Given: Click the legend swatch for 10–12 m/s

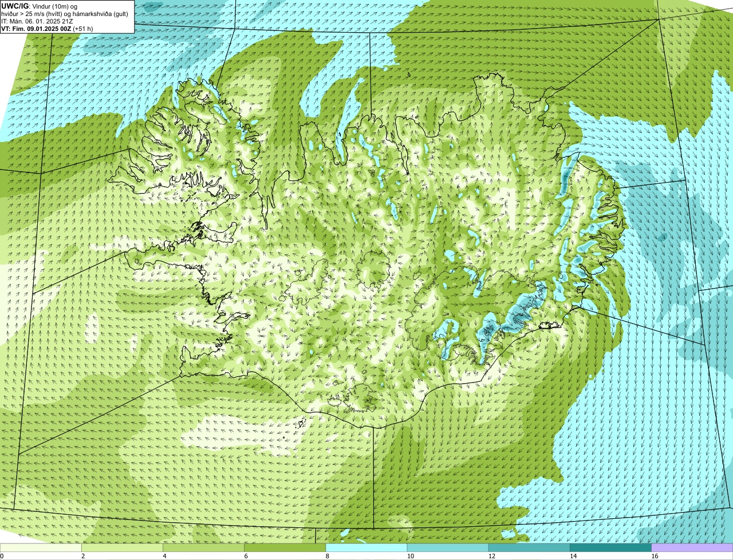Looking at the screenshot, I should coord(448,547).
